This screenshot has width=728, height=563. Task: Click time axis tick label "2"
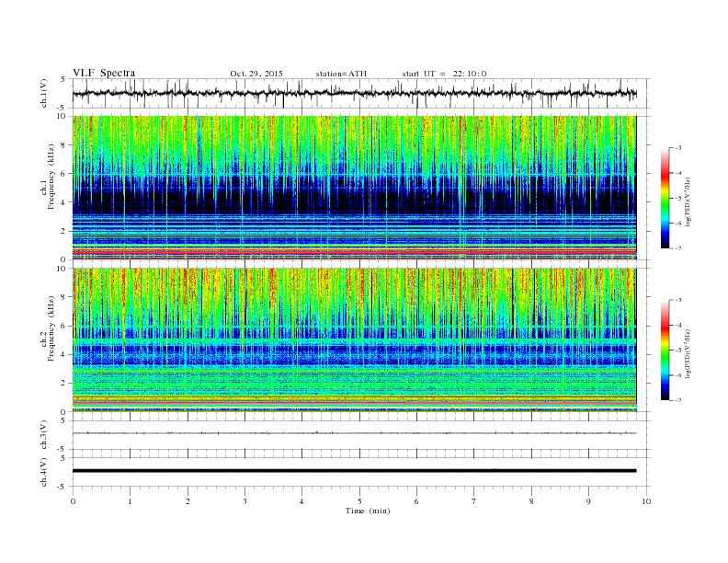point(188,501)
